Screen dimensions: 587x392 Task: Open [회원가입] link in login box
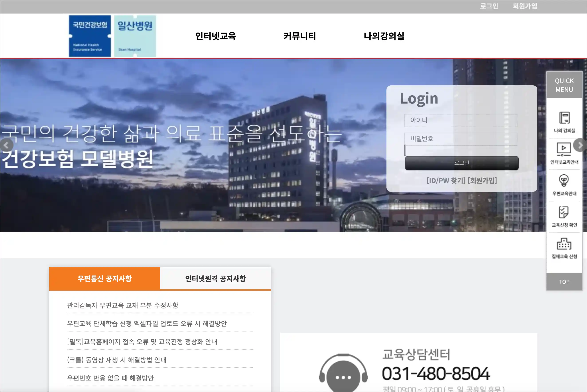coord(482,180)
